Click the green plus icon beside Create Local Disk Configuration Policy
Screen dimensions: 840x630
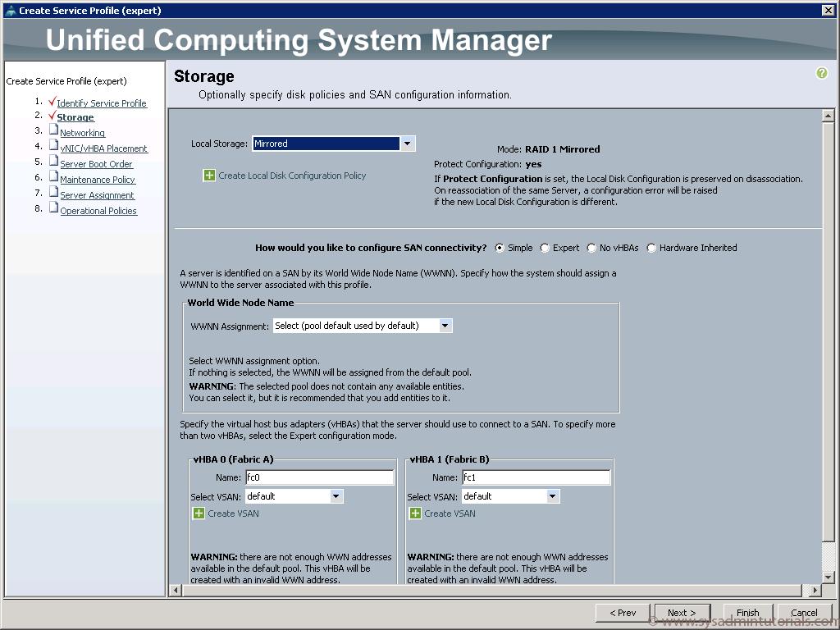pyautogui.click(x=209, y=176)
